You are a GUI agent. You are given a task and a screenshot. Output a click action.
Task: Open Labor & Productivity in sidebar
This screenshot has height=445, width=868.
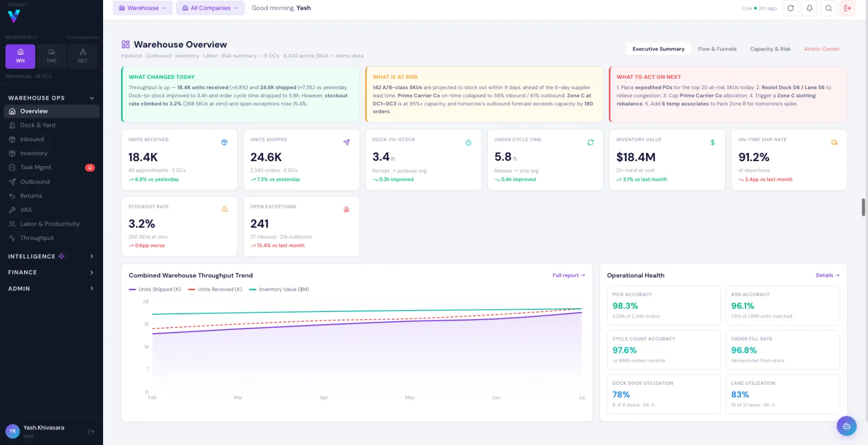(52, 224)
